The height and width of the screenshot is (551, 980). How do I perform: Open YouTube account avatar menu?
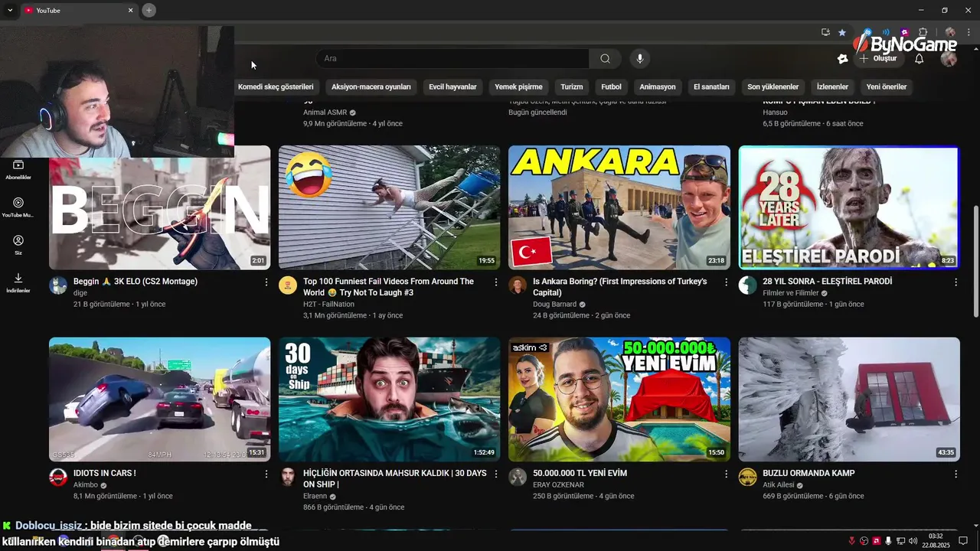click(949, 59)
